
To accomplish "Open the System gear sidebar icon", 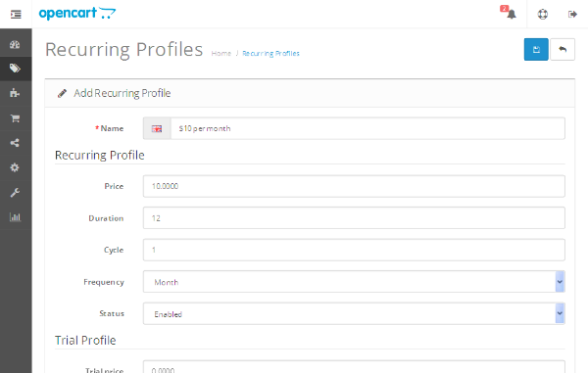I will coord(15,167).
